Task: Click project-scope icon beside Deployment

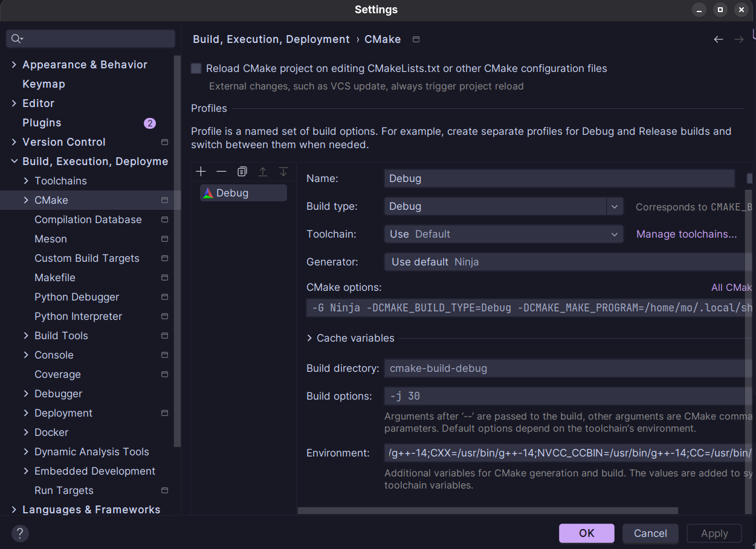Action: (164, 413)
